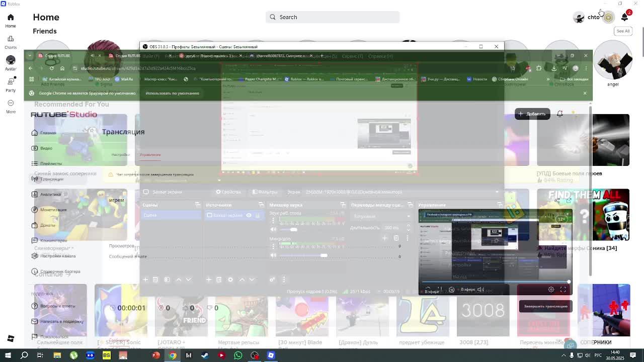
Task: Expand the OBS screen capture display dropdown
Action: pos(497,192)
